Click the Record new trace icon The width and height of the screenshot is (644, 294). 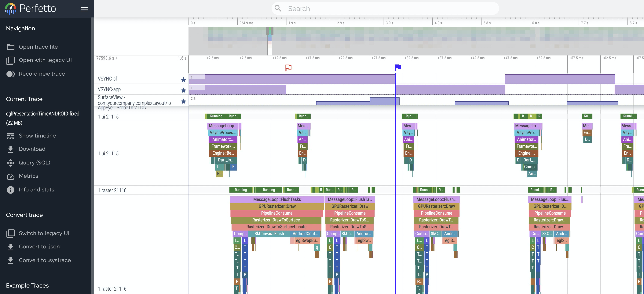[x=10, y=74]
